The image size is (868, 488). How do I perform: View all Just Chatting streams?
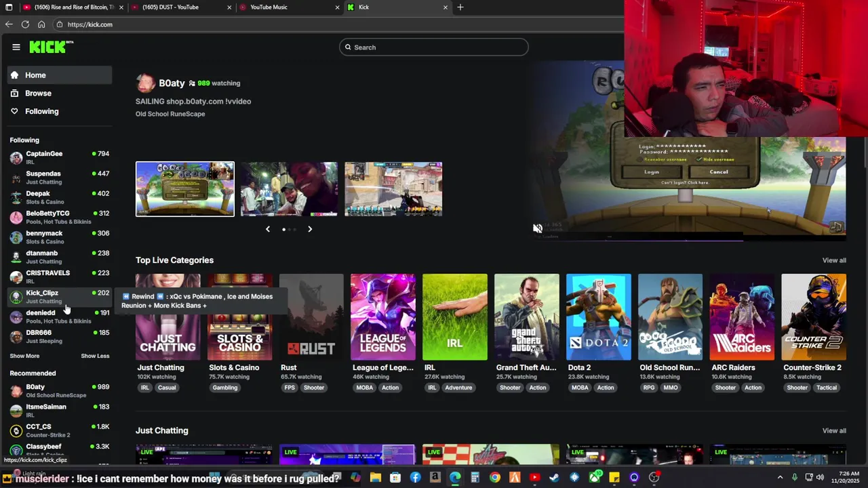834,430
